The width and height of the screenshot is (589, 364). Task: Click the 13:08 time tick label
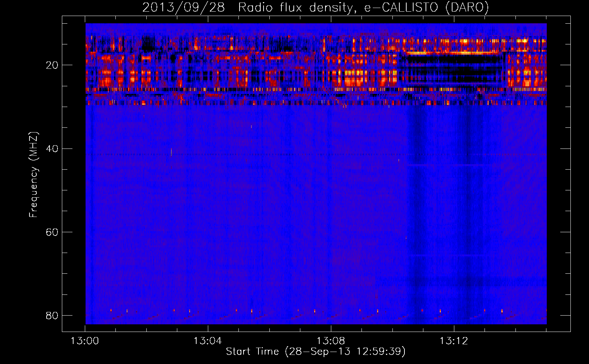[331, 341]
